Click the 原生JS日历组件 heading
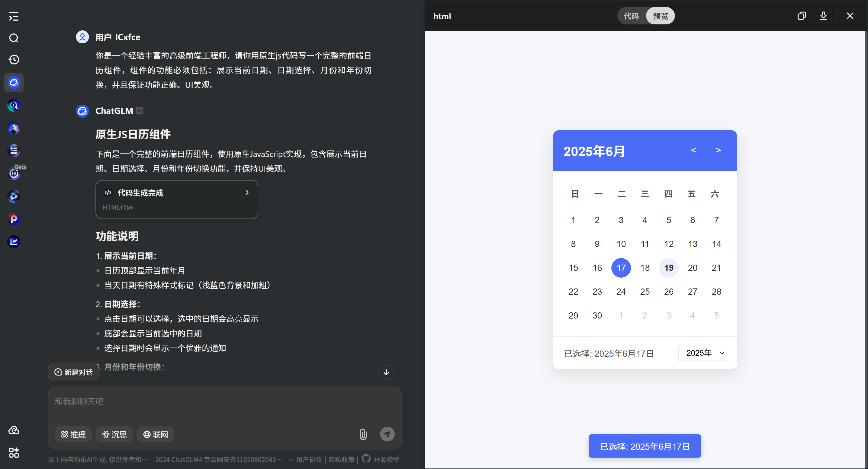Image resolution: width=868 pixels, height=469 pixels. coord(133,134)
